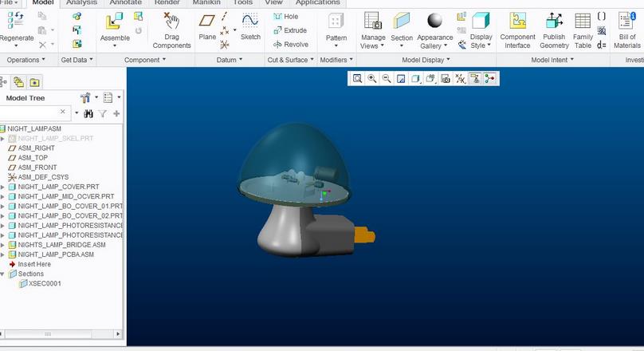Click the Favorites tab icon

click(x=35, y=83)
